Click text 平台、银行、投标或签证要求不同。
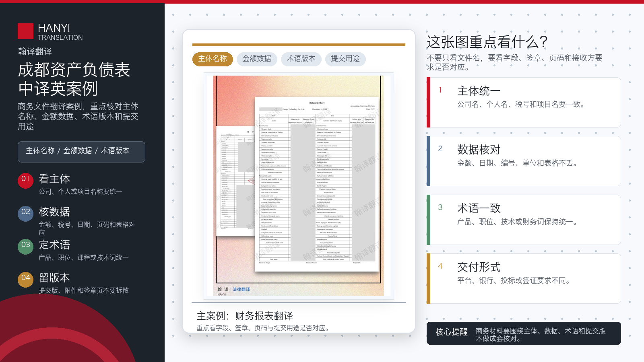644x362 pixels. point(515,280)
